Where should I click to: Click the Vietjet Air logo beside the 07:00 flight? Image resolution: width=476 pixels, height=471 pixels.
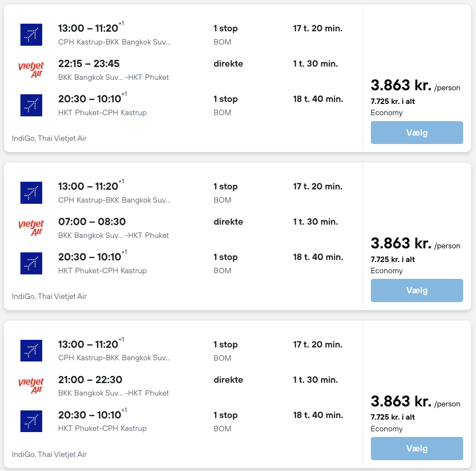[31, 227]
